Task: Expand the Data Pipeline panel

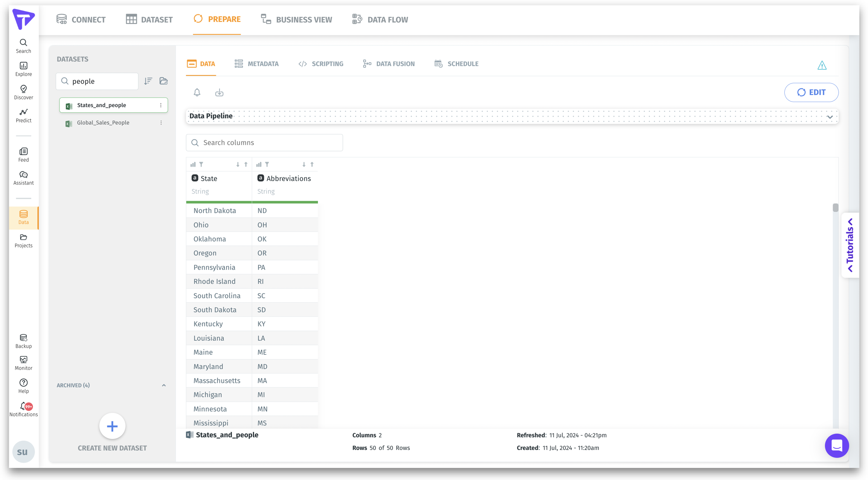Action: [x=830, y=117]
